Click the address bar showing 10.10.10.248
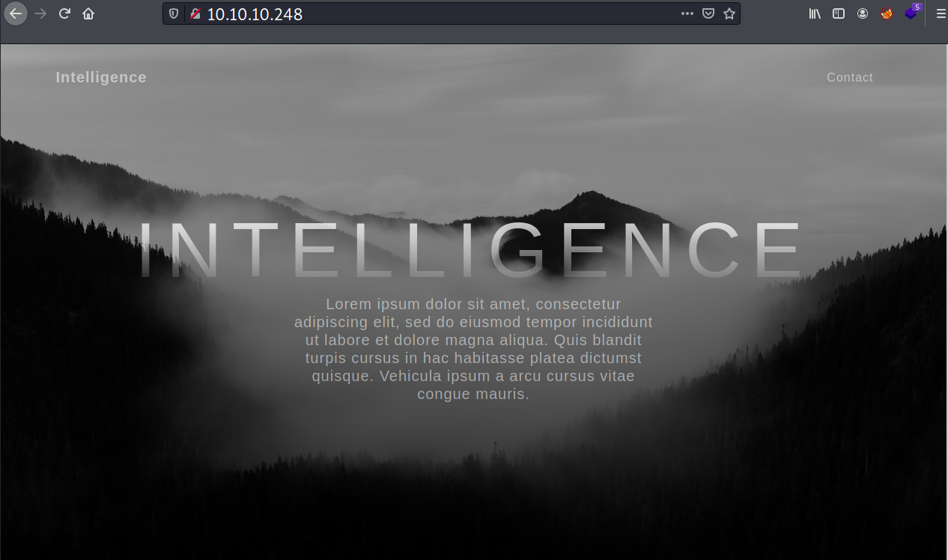The image size is (948, 560). click(434, 13)
